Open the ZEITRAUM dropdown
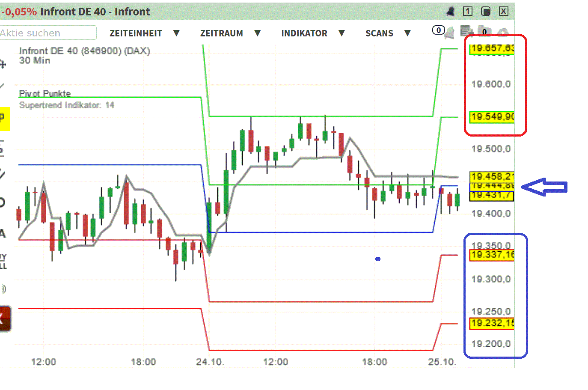 pos(231,33)
